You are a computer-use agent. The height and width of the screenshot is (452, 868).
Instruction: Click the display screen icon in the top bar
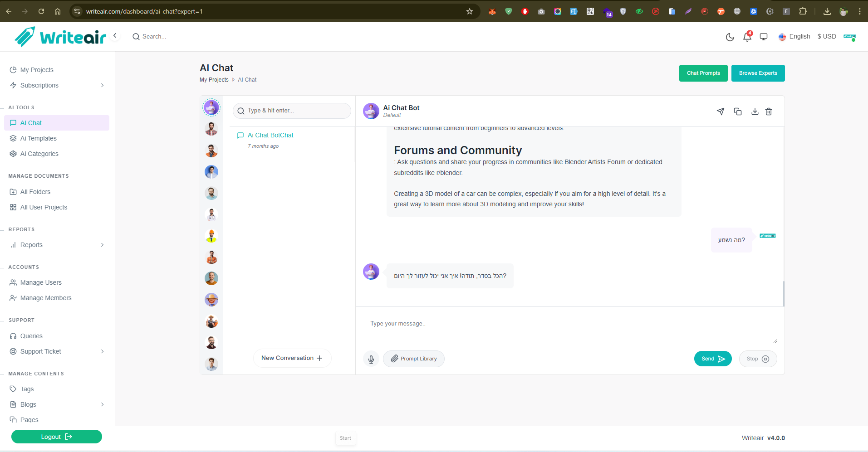click(x=764, y=36)
